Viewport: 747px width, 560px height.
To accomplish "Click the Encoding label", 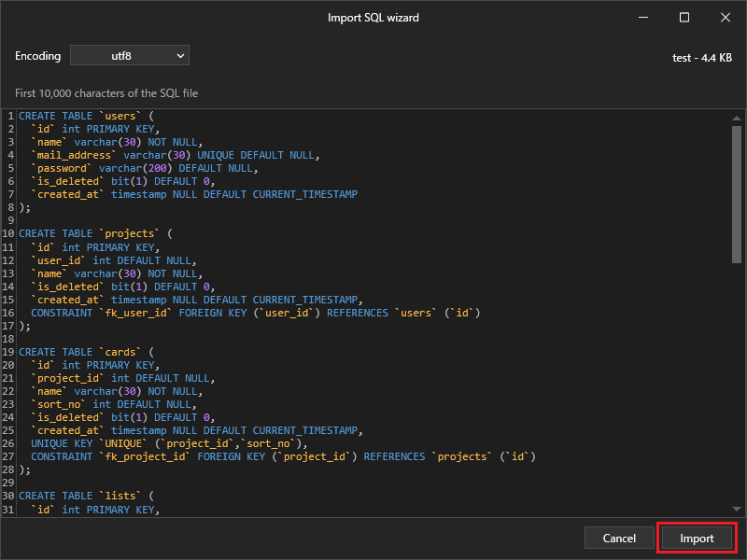I will [x=37, y=56].
